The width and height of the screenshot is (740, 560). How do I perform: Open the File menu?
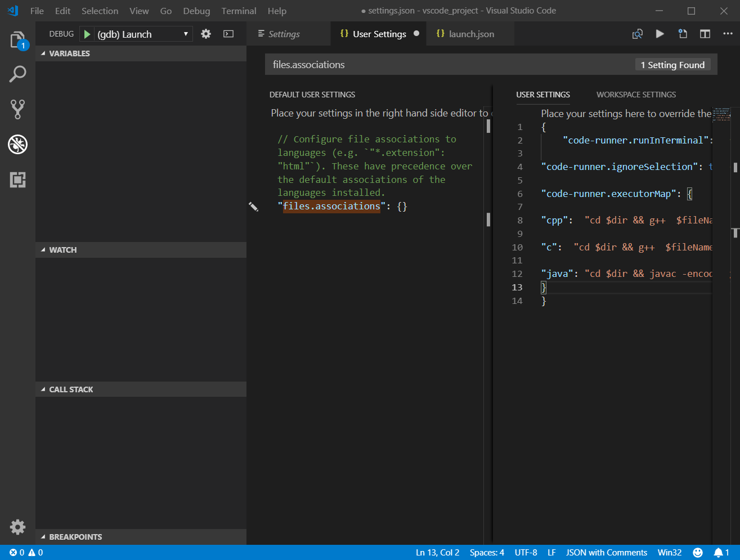[37, 11]
